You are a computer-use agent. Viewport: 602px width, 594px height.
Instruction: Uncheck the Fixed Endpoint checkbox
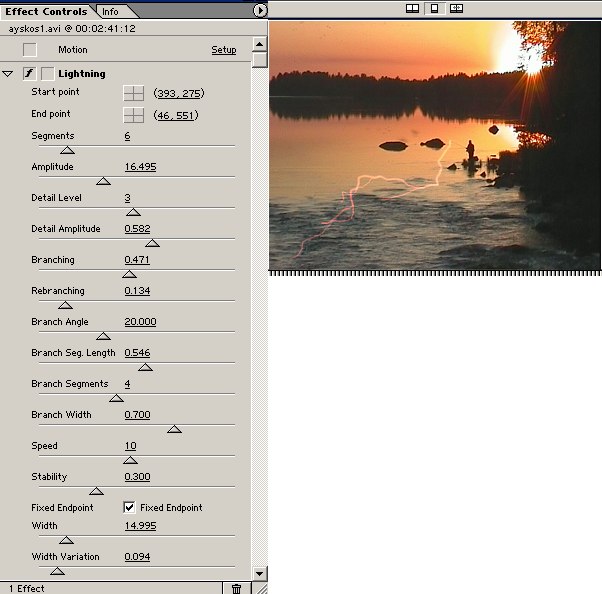(x=129, y=507)
